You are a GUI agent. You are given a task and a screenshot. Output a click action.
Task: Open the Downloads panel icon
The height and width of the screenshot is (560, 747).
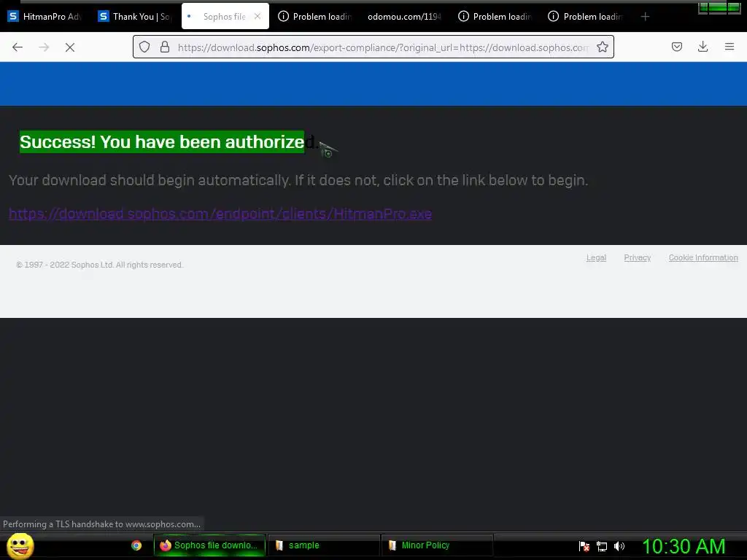coord(703,47)
